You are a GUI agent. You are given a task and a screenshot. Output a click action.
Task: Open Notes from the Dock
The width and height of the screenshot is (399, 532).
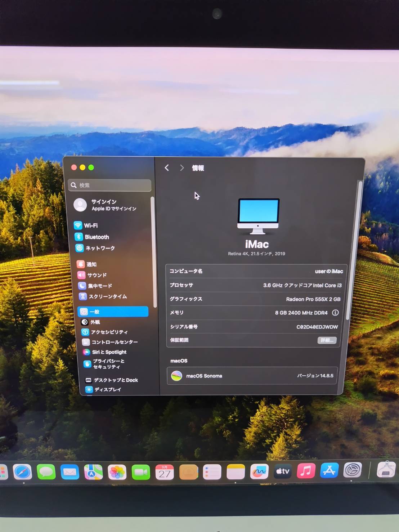click(x=236, y=472)
